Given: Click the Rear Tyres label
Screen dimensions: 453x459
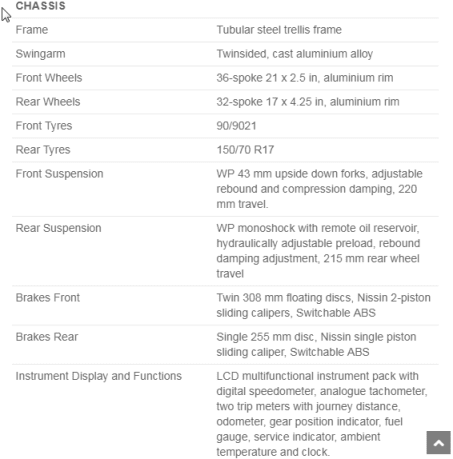Looking at the screenshot, I should pyautogui.click(x=43, y=150).
